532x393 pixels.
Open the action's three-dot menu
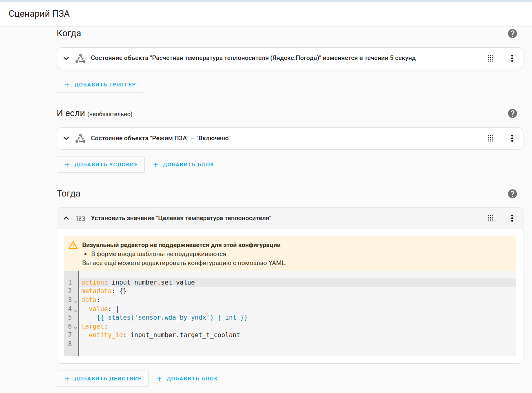[x=512, y=218]
